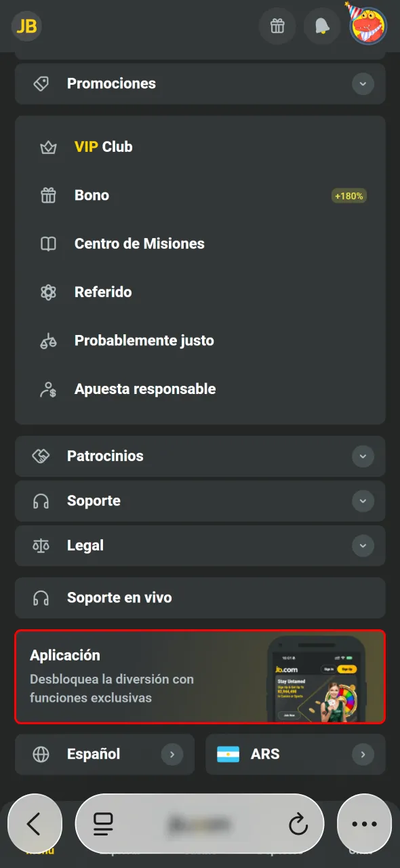
Task: Select the VIP Club crown icon
Action: point(47,146)
